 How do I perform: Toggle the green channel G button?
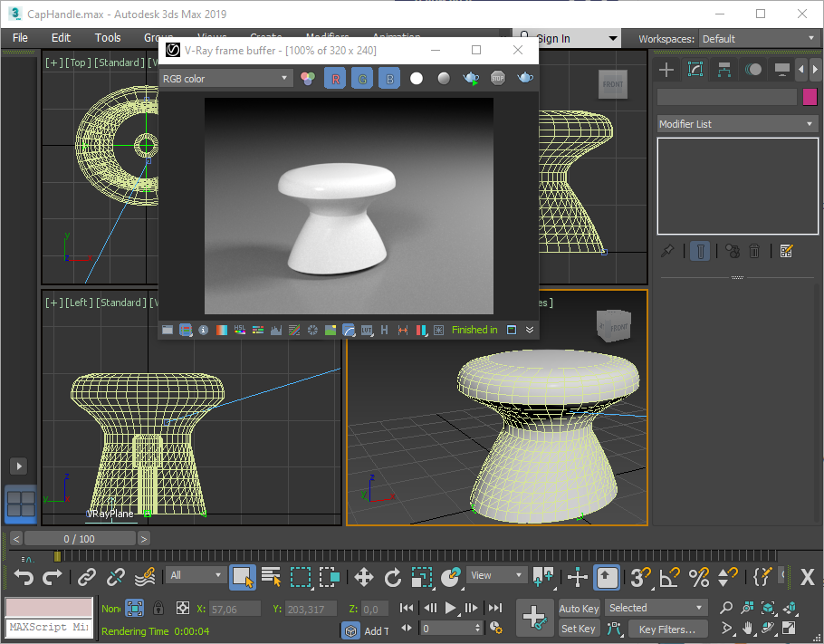pos(362,79)
